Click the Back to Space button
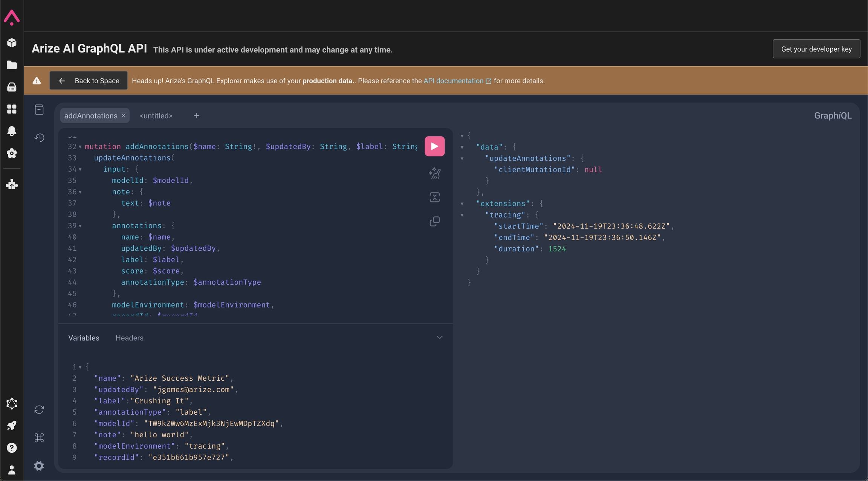 point(89,81)
